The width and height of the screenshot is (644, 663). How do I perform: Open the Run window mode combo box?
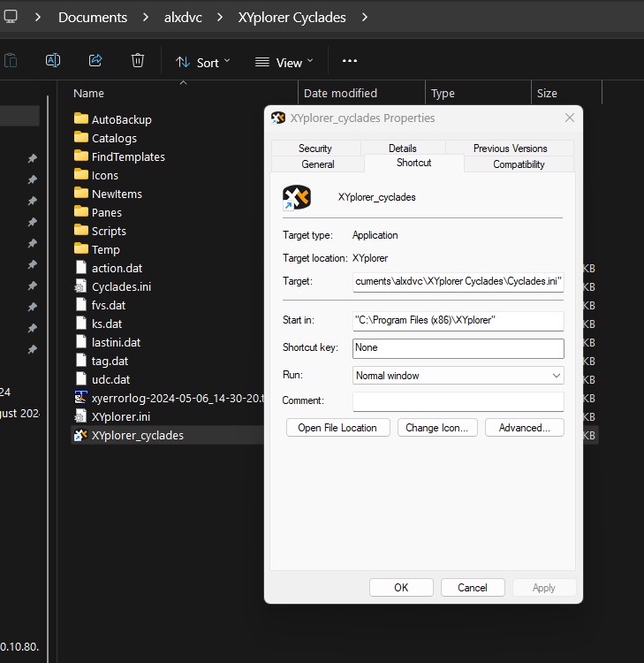pyautogui.click(x=458, y=376)
